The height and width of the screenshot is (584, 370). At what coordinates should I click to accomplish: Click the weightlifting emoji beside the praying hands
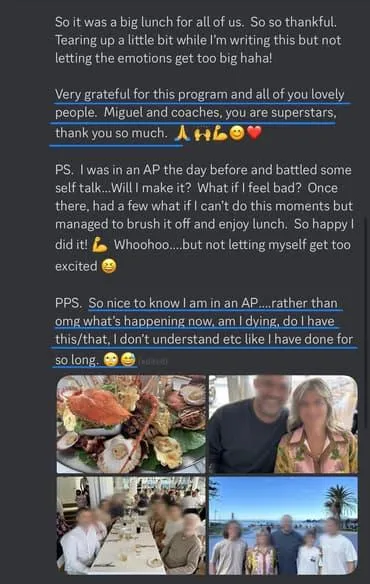pos(202,134)
